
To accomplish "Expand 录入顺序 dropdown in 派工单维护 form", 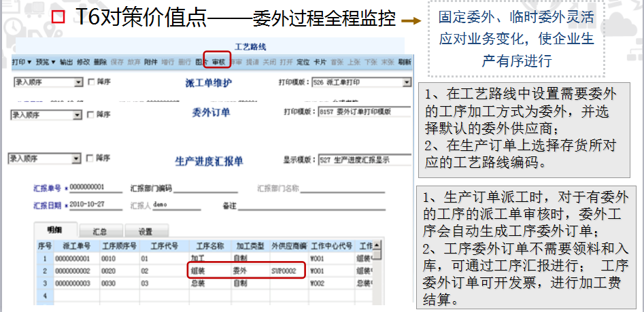I will tap(80, 82).
